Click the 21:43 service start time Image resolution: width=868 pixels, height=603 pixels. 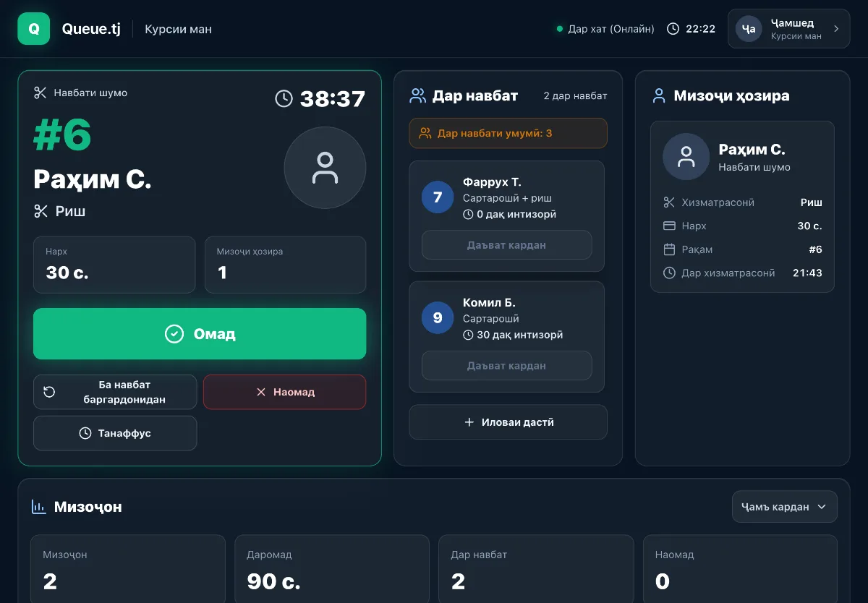click(x=807, y=273)
